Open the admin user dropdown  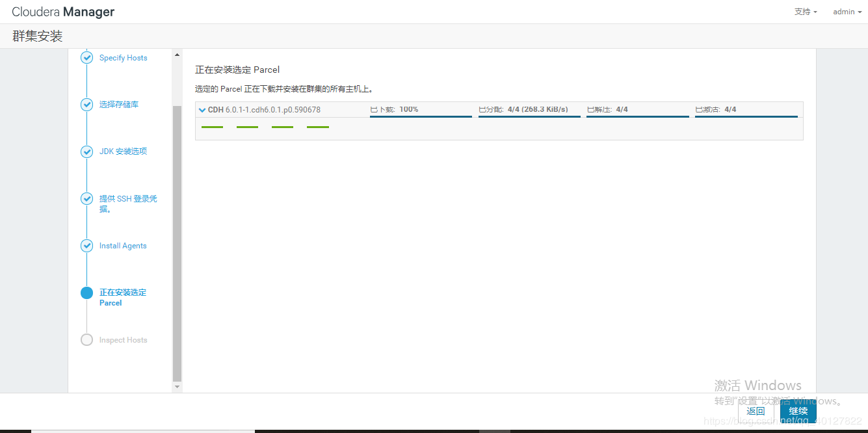(847, 12)
